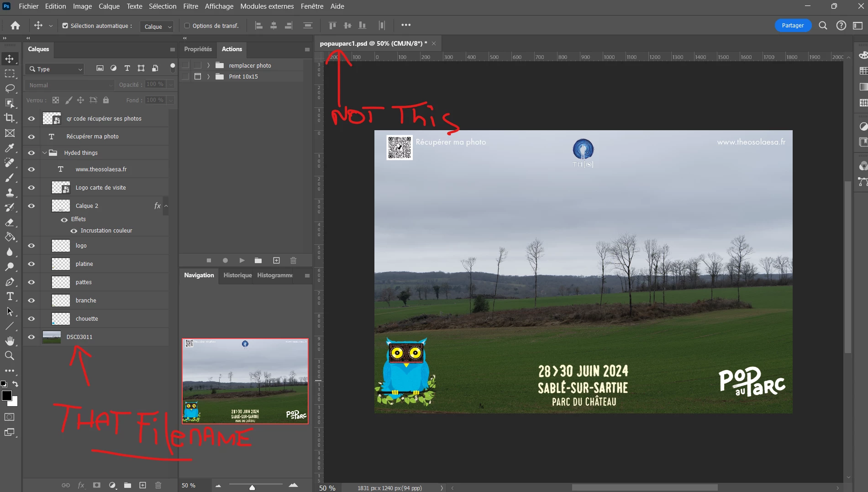
Task: Select the Horizontal Type tool
Action: 10,296
